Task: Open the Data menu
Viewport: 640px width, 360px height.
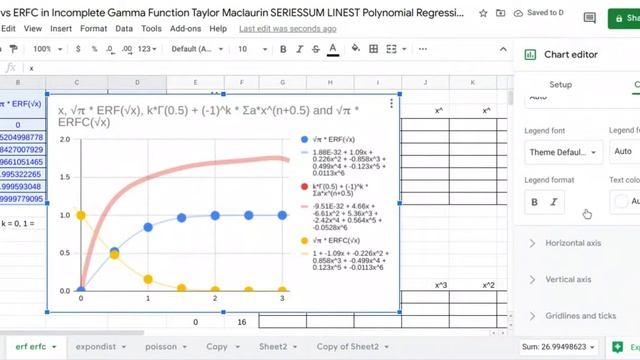Action: click(124, 29)
